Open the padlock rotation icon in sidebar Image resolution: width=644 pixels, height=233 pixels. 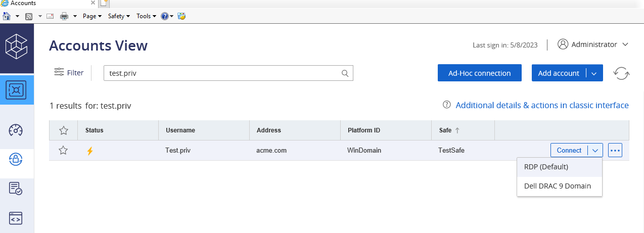(16, 160)
